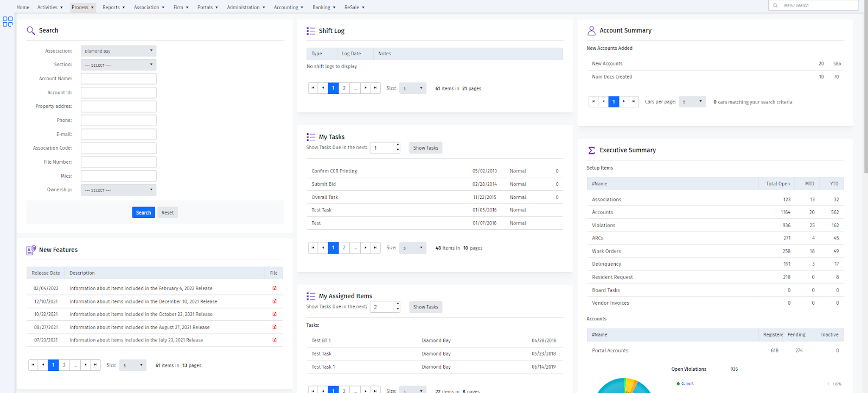The height and width of the screenshot is (393, 868).
Task: Open the Ownership select dropdown
Action: point(118,190)
